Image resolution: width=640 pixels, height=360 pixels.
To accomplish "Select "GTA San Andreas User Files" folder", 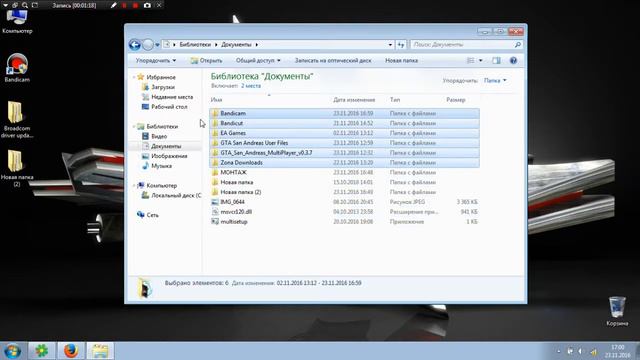I will tap(344, 143).
